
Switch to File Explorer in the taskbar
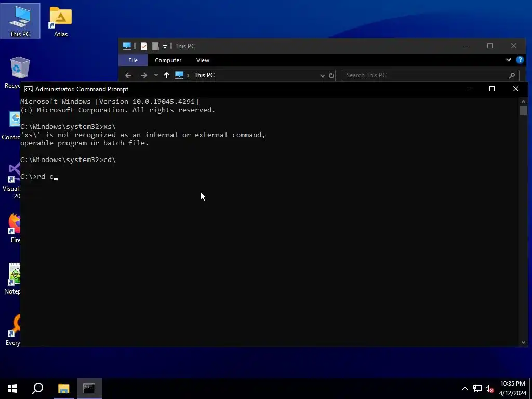coord(63,389)
